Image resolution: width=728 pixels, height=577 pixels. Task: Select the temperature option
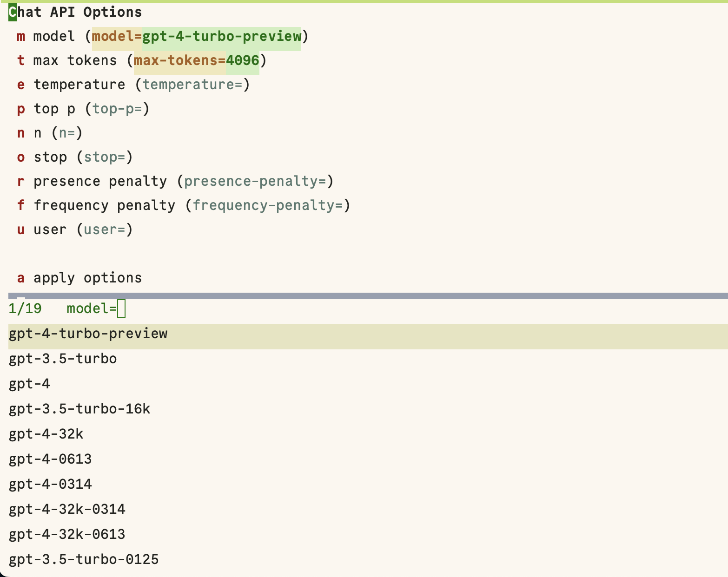133,85
